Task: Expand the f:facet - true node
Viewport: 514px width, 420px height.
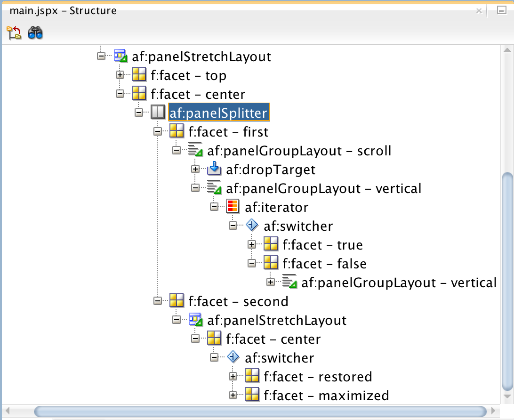Action: coord(252,244)
